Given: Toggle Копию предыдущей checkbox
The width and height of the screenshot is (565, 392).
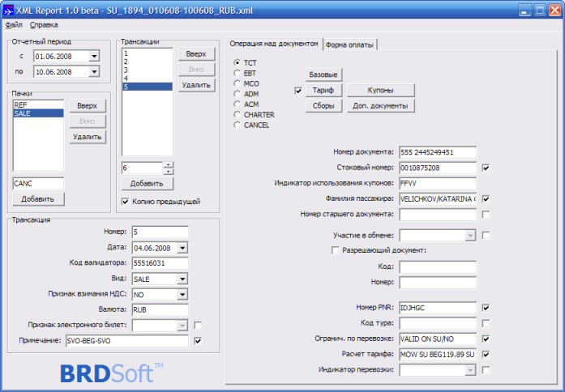Looking at the screenshot, I should (x=125, y=202).
